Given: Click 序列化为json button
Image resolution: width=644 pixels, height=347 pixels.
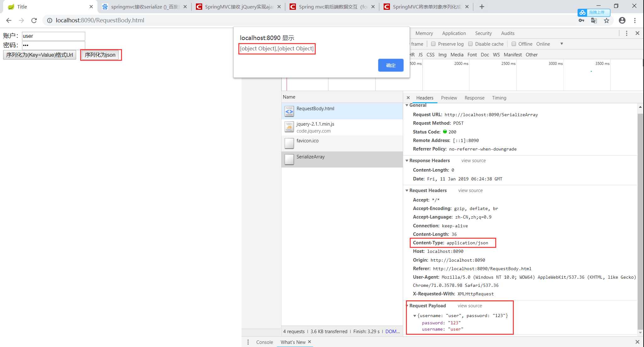Looking at the screenshot, I should (100, 55).
